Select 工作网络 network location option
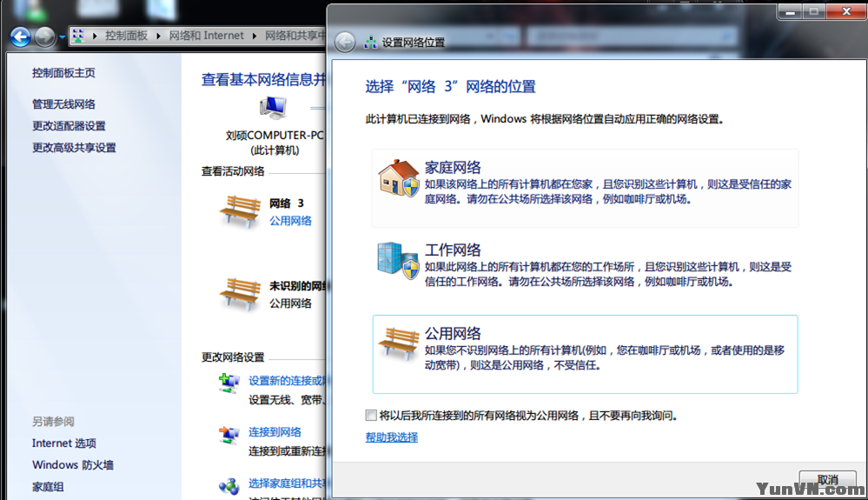 pos(585,270)
